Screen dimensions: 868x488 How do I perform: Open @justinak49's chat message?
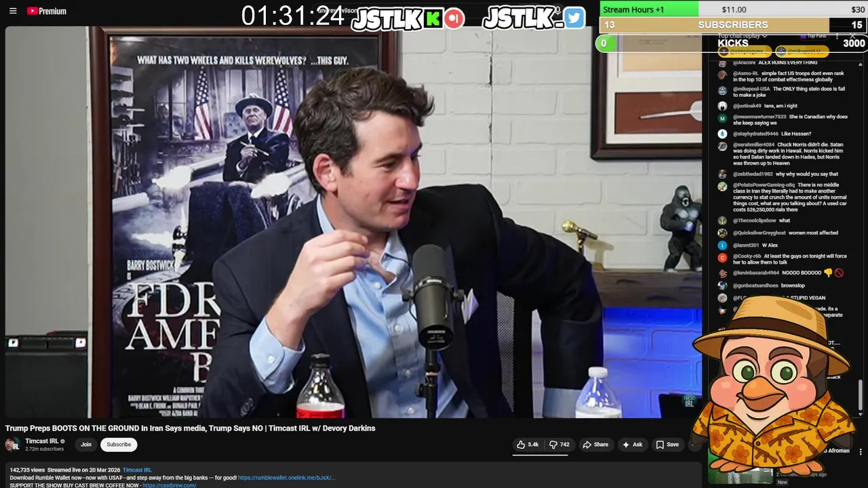(x=765, y=106)
